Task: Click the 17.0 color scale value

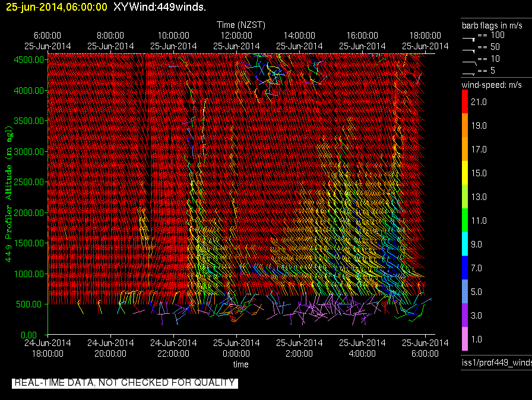Action: [479, 149]
